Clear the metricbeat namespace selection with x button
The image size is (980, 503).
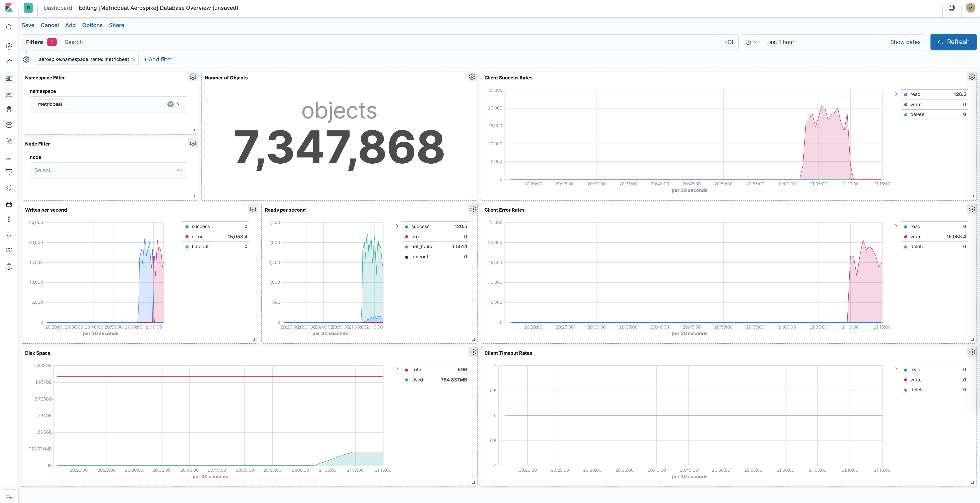point(170,104)
